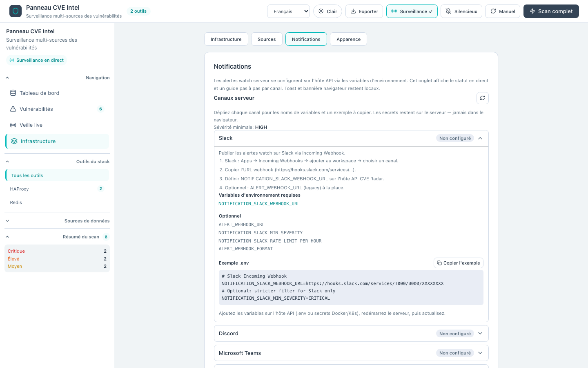Viewport: 588px width, 368px height.
Task: Toggle Surveillance mode in header
Action: (x=412, y=11)
